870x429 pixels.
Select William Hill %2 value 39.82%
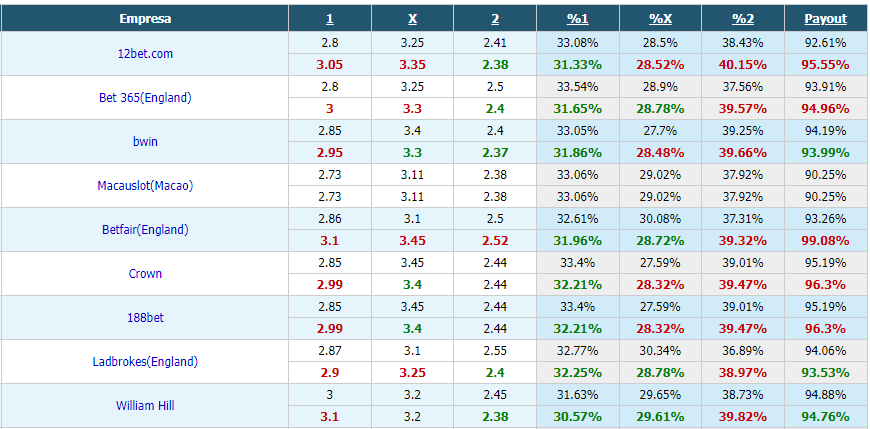point(743,417)
